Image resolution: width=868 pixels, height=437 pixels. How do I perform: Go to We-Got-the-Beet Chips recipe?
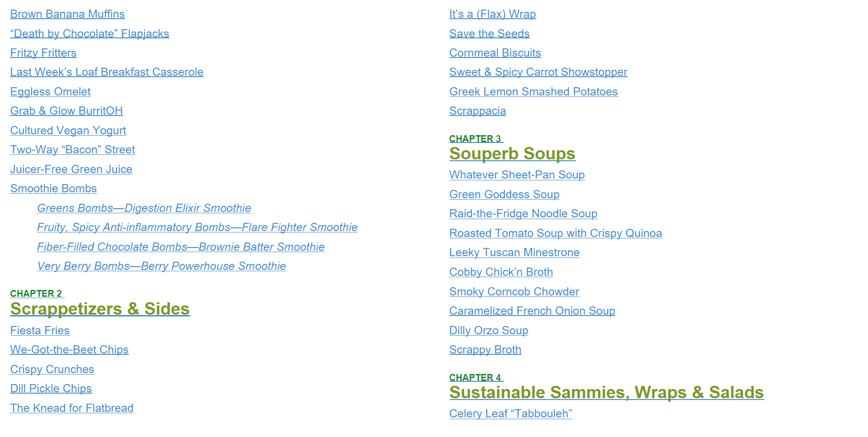(x=69, y=350)
